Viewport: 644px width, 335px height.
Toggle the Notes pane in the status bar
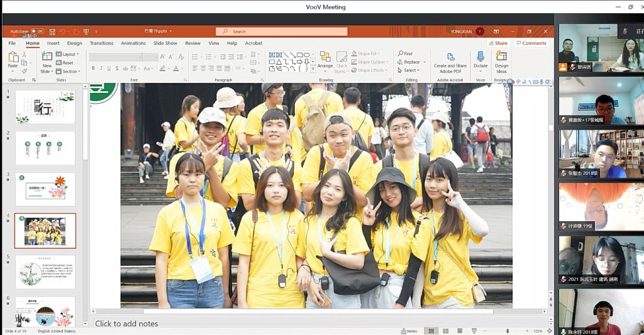409,331
